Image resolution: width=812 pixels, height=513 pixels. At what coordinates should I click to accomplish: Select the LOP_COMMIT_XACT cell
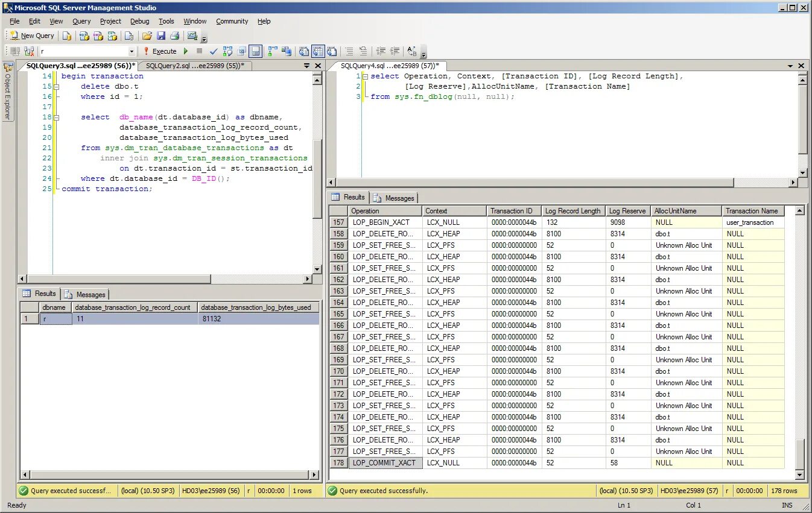click(x=385, y=463)
